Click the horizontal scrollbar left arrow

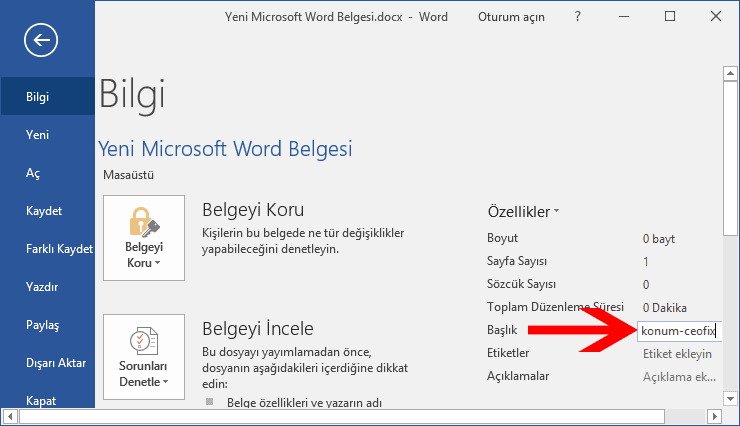click(x=10, y=417)
